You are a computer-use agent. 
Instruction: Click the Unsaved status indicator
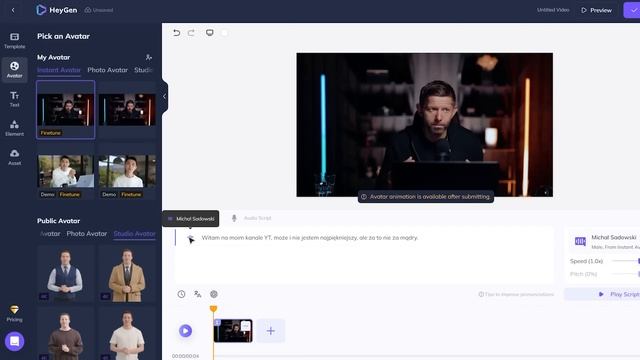99,10
